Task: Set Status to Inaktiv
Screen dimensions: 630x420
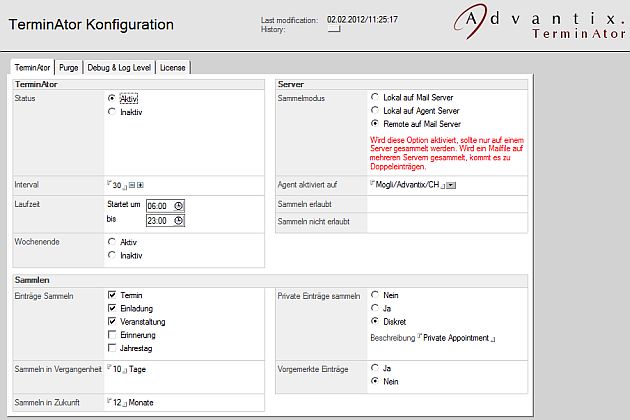Action: coord(112,113)
